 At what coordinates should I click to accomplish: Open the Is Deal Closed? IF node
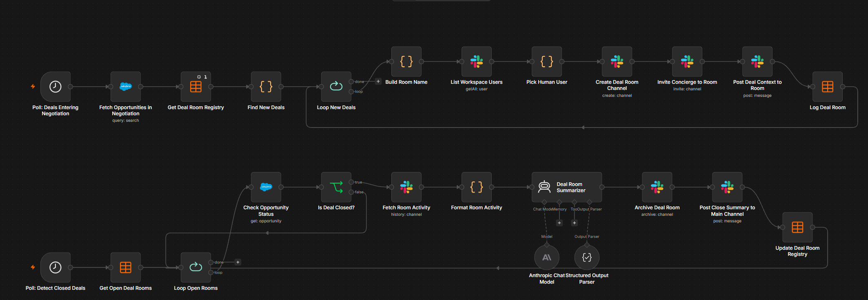pyautogui.click(x=336, y=187)
